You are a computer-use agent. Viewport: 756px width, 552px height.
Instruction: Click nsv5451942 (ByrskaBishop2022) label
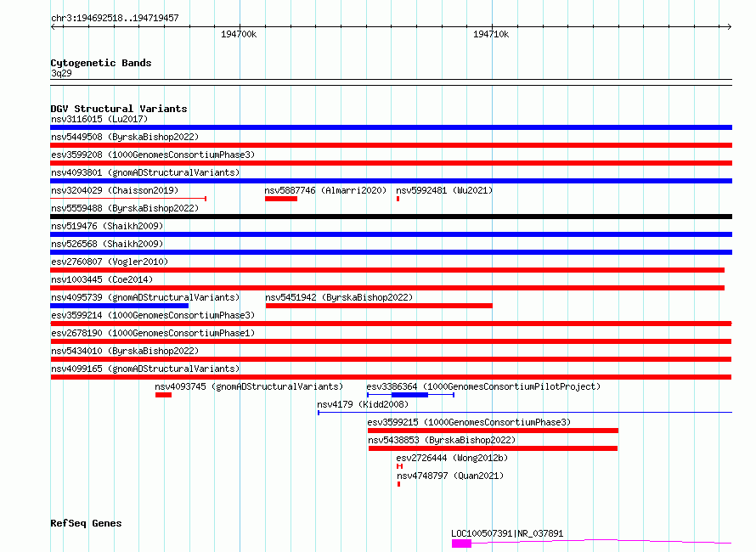click(339, 297)
